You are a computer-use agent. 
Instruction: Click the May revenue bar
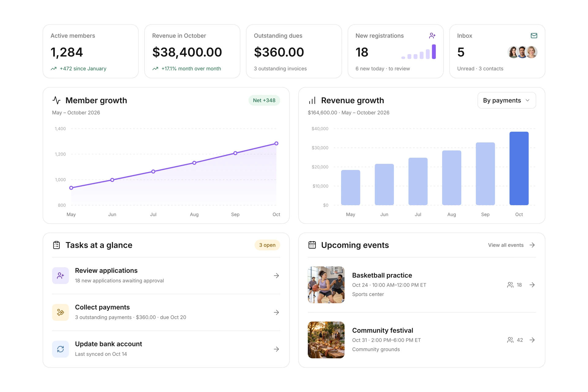pyautogui.click(x=351, y=187)
